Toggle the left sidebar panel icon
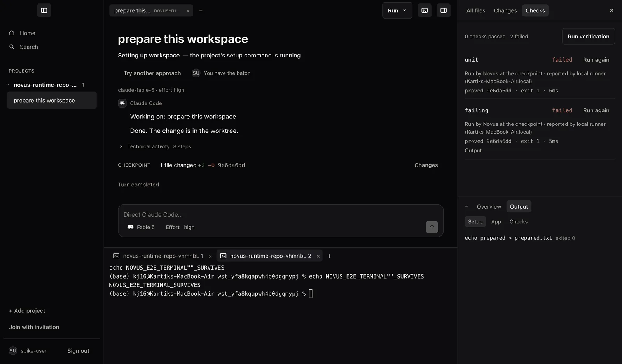 [44, 10]
